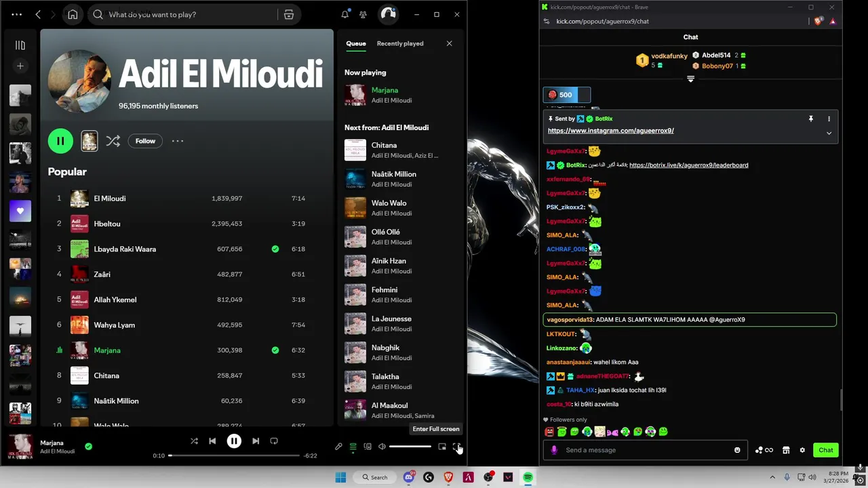Toggle the Queue view button in the player bar

(353, 447)
